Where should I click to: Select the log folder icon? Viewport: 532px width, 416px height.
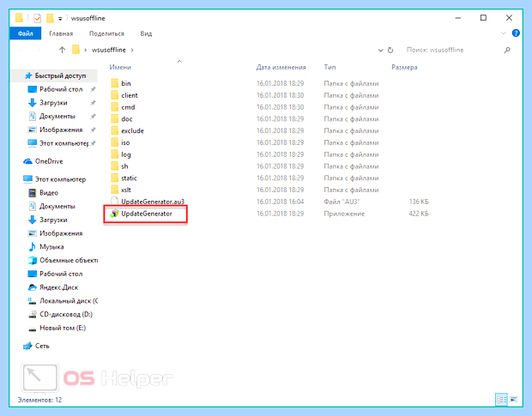(115, 154)
